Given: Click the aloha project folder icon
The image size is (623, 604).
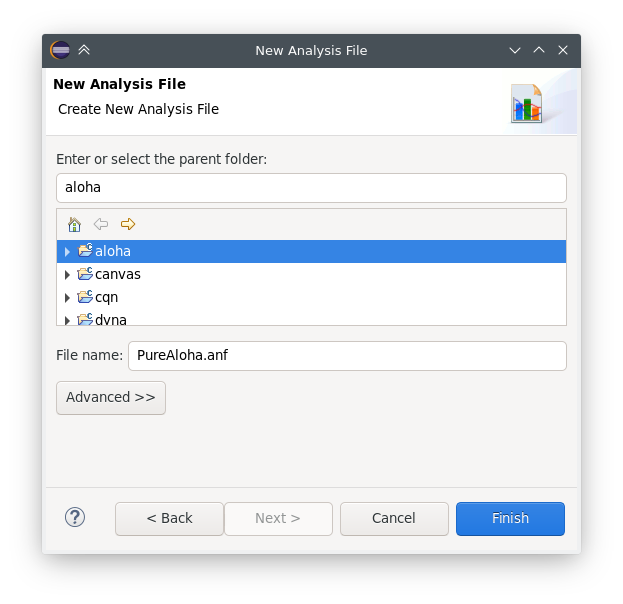Looking at the screenshot, I should pos(85,250).
